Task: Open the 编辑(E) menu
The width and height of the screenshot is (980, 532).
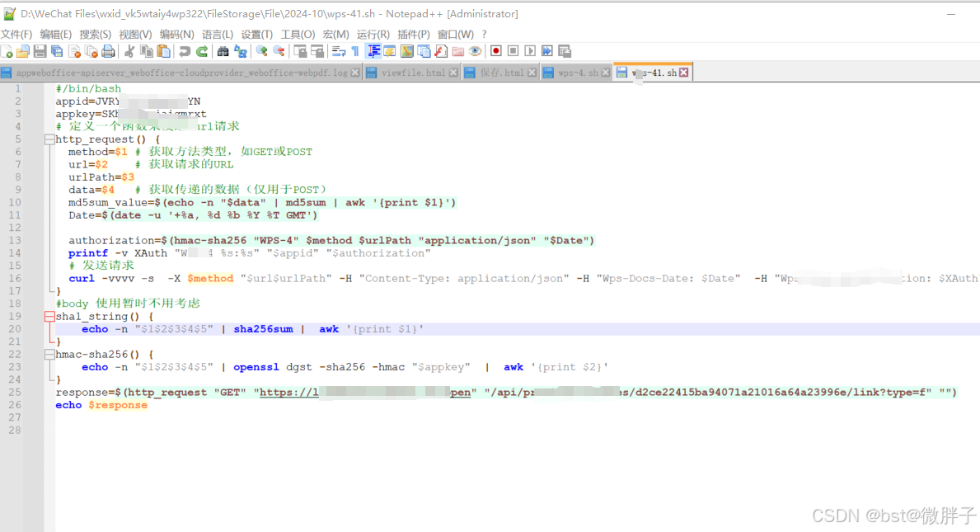Action: tap(55, 35)
